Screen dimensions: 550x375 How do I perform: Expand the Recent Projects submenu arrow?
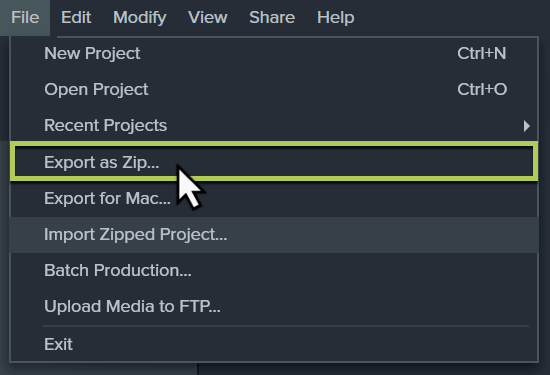pyautogui.click(x=526, y=126)
